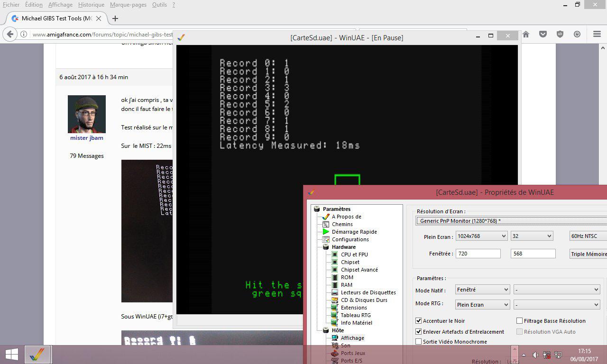Open a new Firefox tab with plus button
This screenshot has width=607, height=364.
tap(115, 18)
